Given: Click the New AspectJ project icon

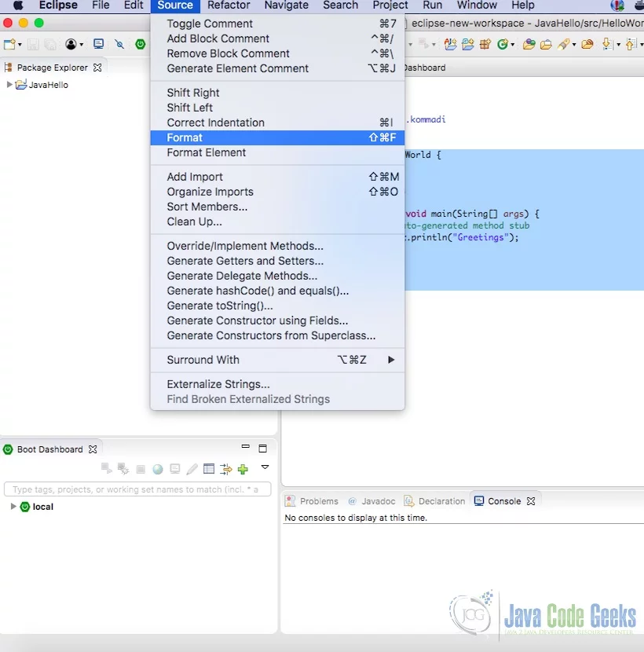Looking at the screenshot, I should [450, 44].
